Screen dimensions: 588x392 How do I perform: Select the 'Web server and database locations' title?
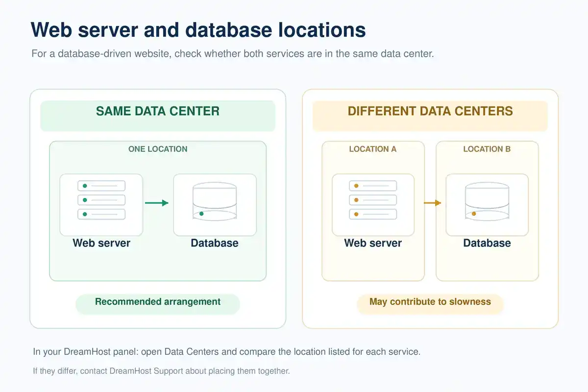[x=198, y=30]
